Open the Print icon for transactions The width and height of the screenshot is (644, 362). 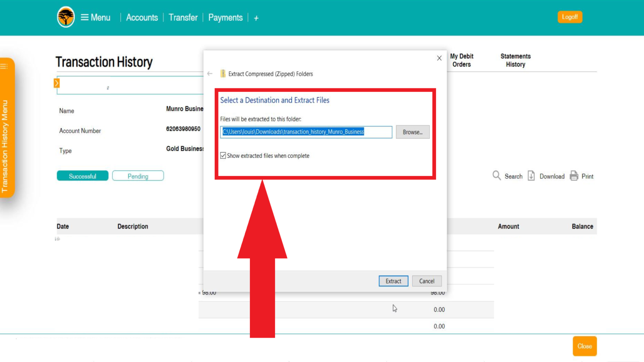tap(574, 176)
